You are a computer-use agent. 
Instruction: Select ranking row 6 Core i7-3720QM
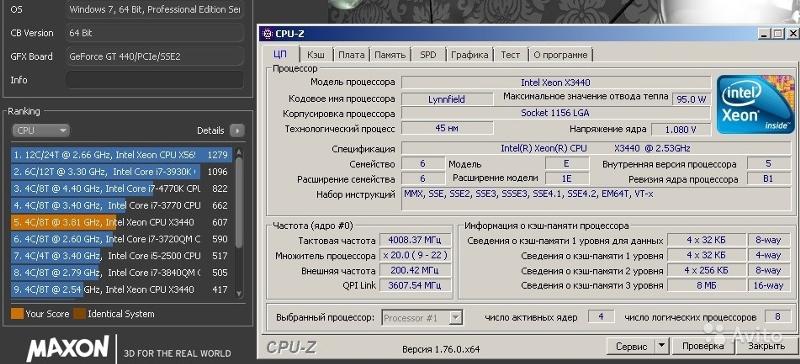pos(122,239)
